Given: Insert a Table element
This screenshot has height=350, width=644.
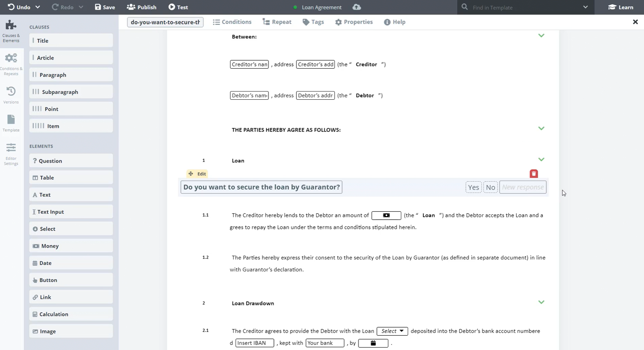Looking at the screenshot, I should point(71,178).
